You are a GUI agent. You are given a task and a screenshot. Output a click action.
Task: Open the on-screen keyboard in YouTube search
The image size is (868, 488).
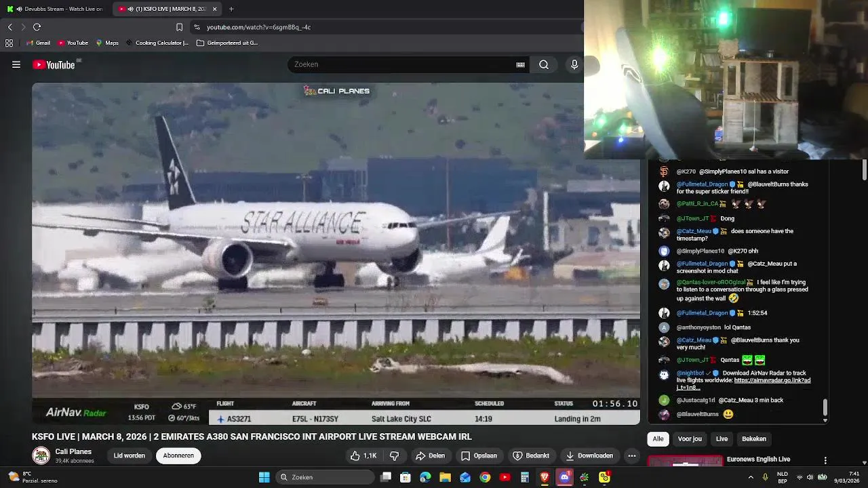click(520, 64)
